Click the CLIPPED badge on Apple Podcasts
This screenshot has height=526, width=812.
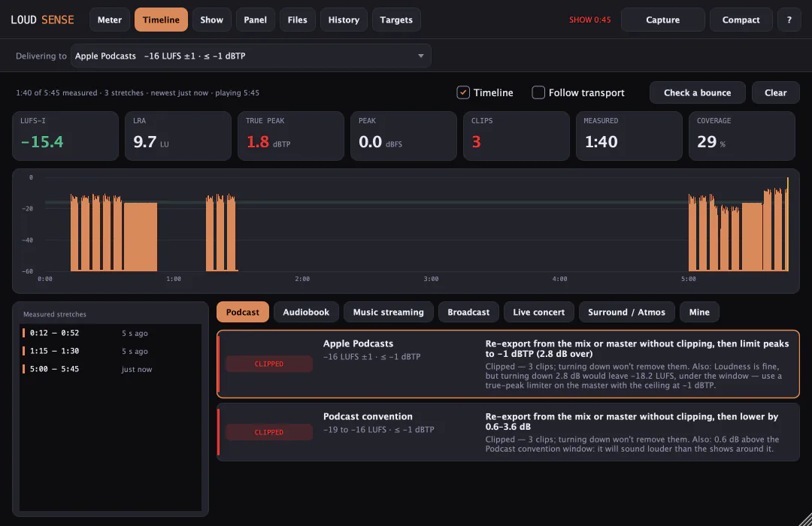268,364
